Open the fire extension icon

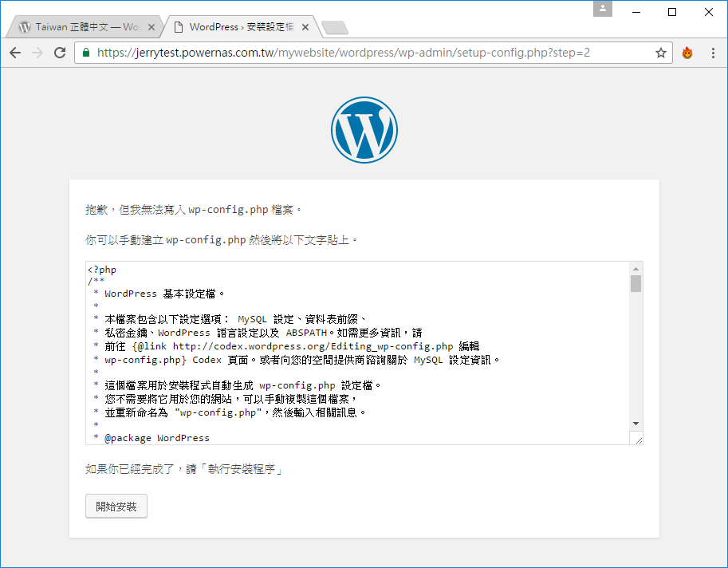pos(687,53)
